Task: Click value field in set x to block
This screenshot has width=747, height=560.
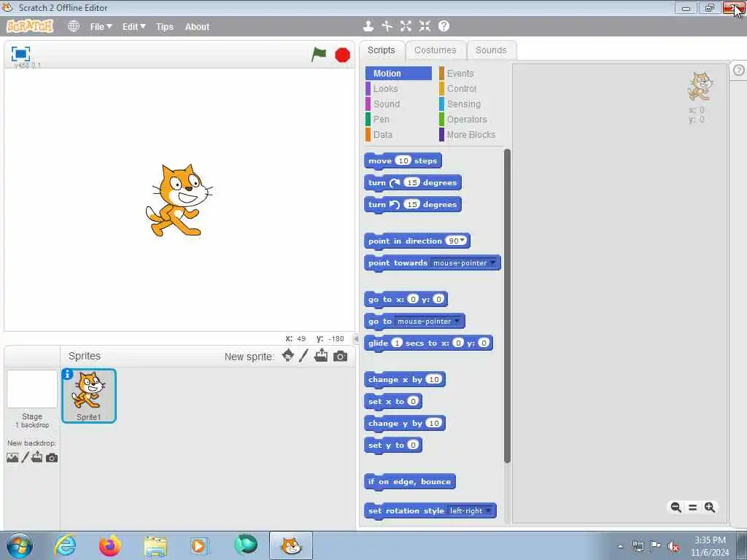Action: 413,402
